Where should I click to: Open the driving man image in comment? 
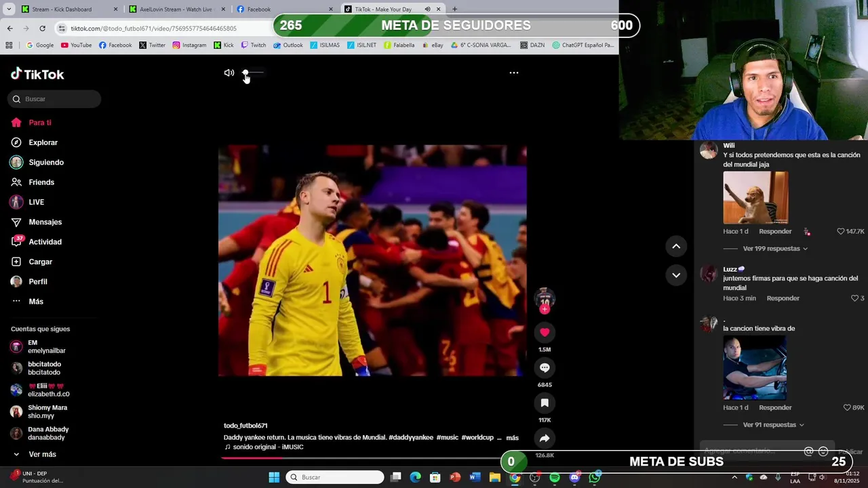coord(755,367)
